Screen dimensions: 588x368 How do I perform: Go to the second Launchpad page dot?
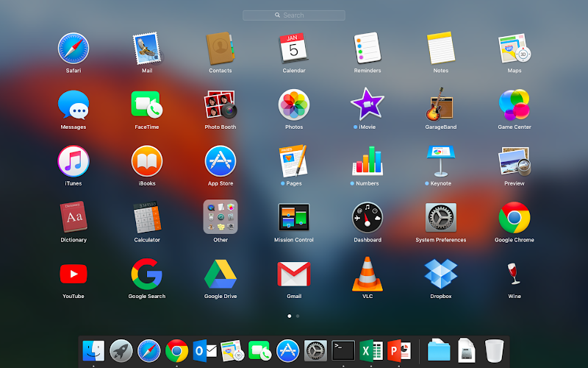coord(298,316)
